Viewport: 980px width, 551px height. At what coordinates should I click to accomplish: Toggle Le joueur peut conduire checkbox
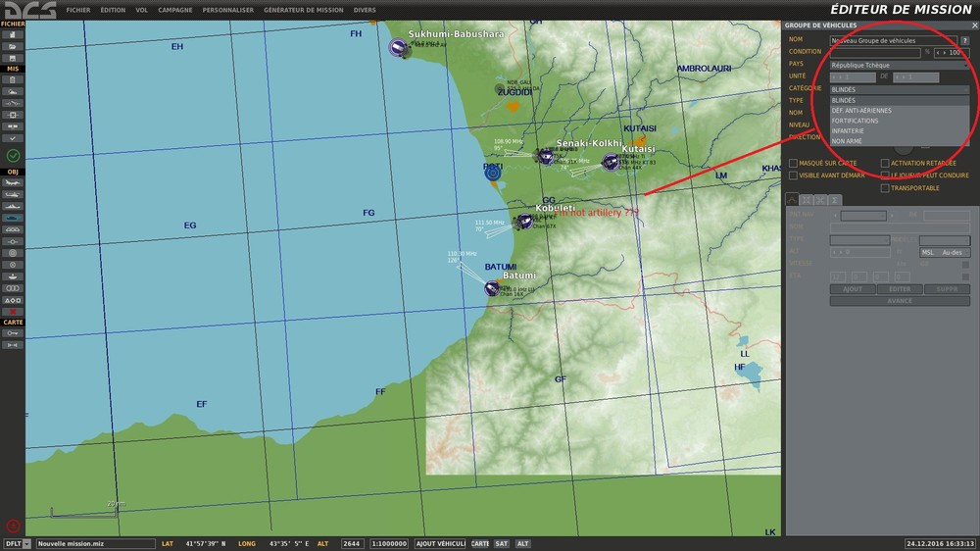[x=885, y=175]
